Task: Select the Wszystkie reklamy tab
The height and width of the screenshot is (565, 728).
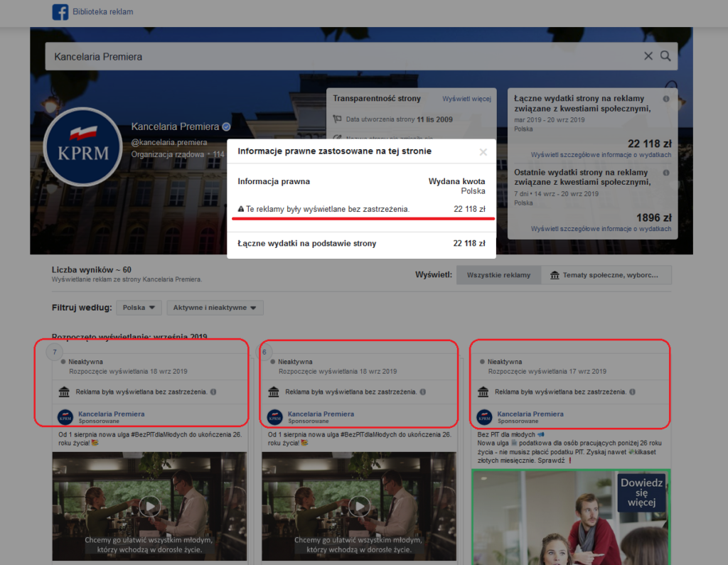Action: point(498,275)
